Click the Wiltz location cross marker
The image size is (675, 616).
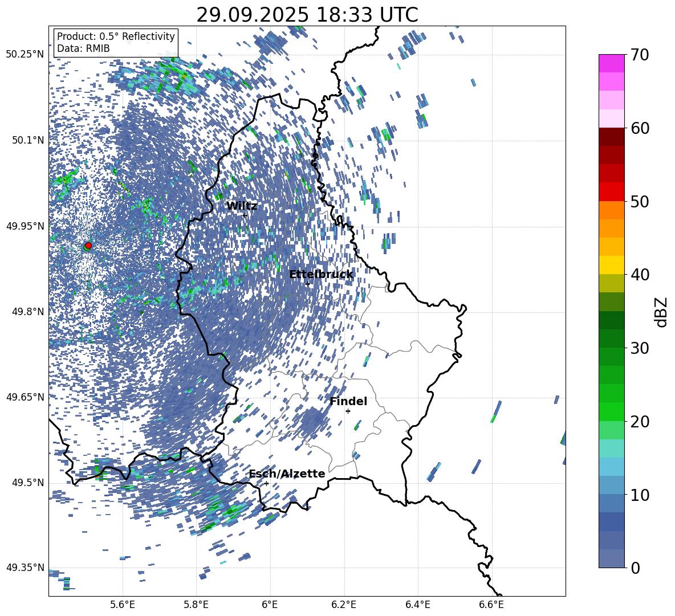click(245, 215)
